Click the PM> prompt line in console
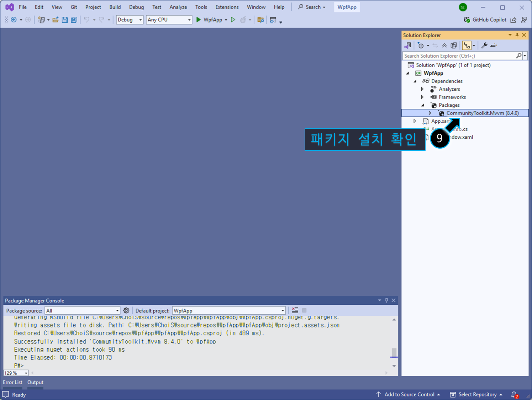 tap(19, 366)
